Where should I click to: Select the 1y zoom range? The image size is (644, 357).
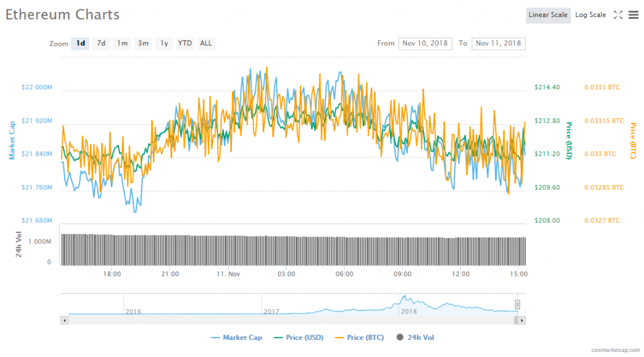click(x=164, y=43)
